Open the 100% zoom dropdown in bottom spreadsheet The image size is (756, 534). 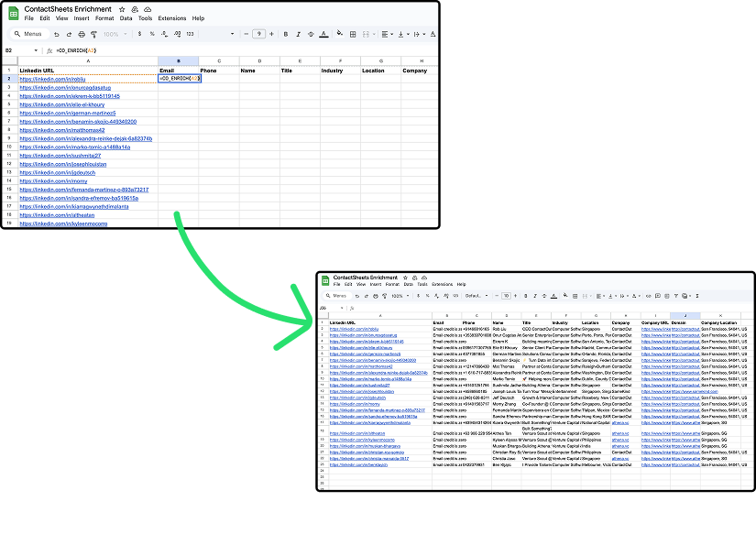(x=400, y=296)
